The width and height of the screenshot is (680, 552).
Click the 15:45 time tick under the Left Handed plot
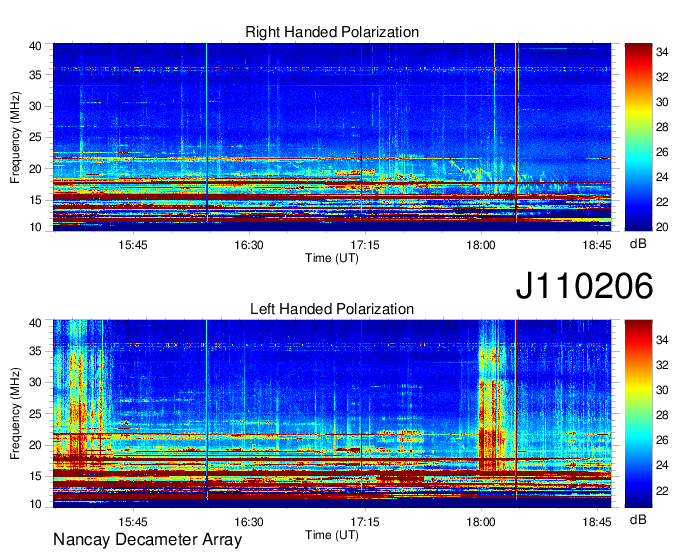(x=133, y=522)
